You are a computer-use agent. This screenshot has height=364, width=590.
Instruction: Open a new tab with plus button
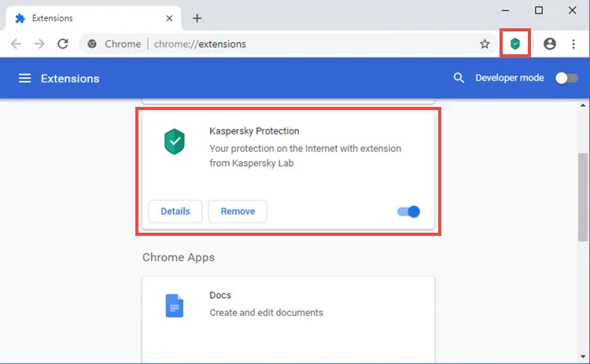click(197, 18)
